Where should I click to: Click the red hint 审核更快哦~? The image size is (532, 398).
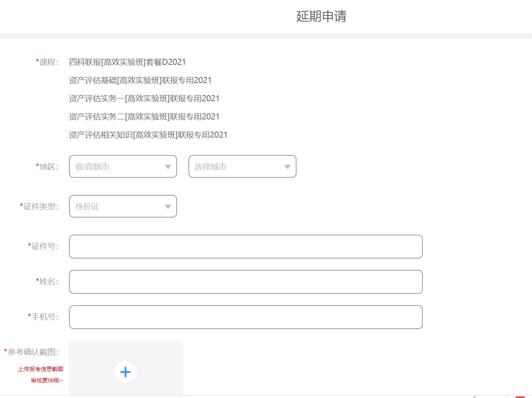(47, 380)
